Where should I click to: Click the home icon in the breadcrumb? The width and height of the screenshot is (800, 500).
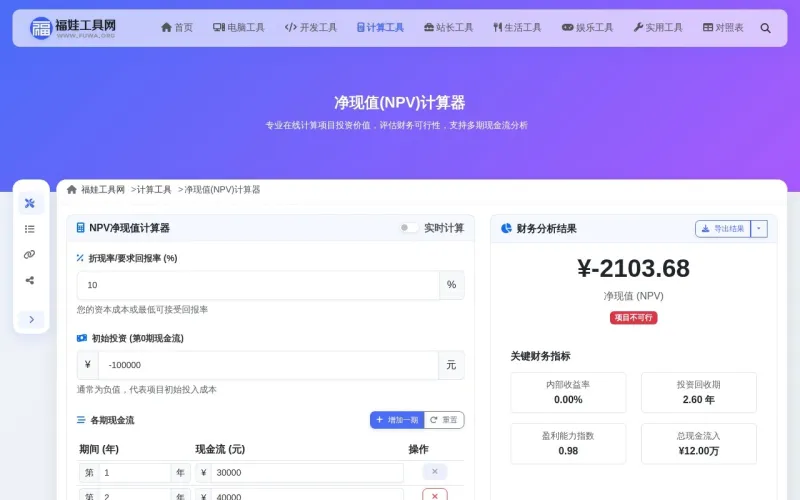pos(72,190)
